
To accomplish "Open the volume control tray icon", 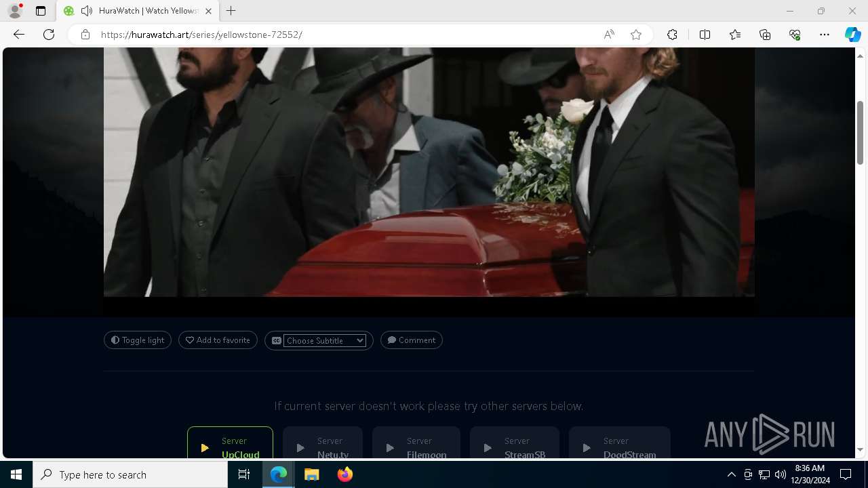I will (780, 474).
